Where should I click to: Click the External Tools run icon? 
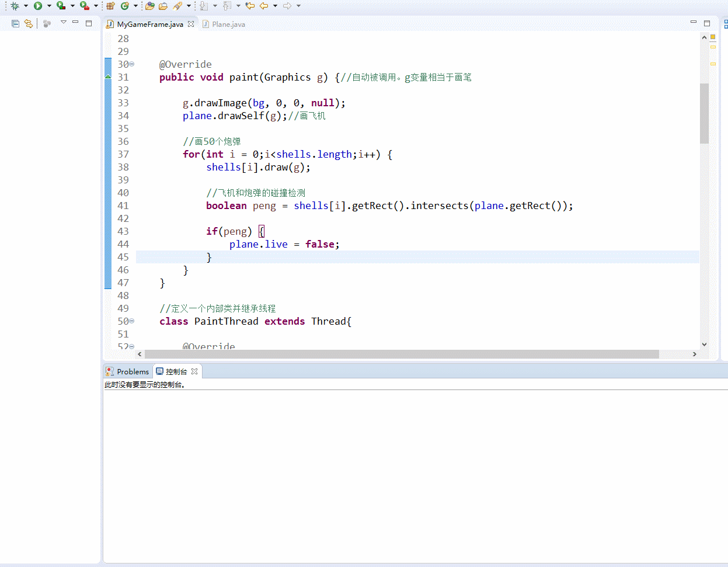(x=85, y=6)
